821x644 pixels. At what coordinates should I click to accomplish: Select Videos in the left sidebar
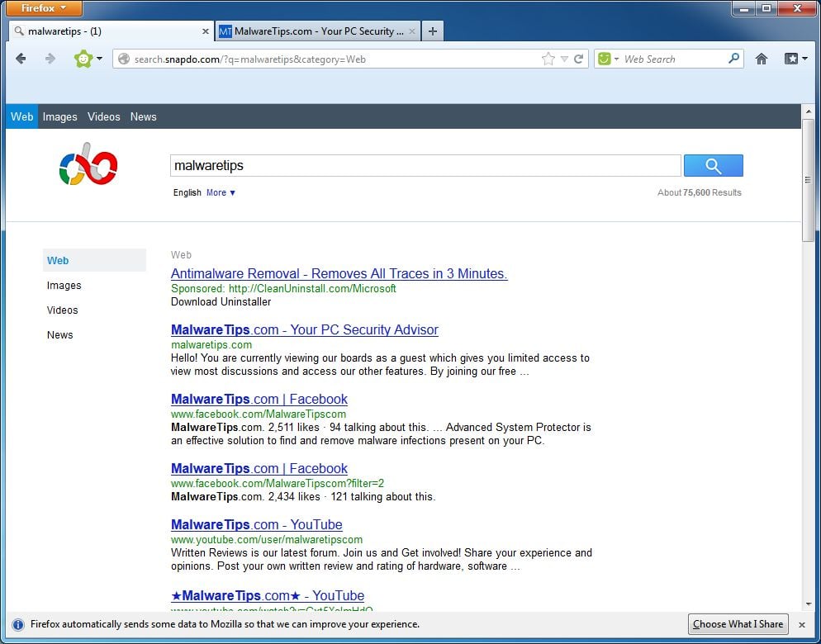pyautogui.click(x=62, y=310)
